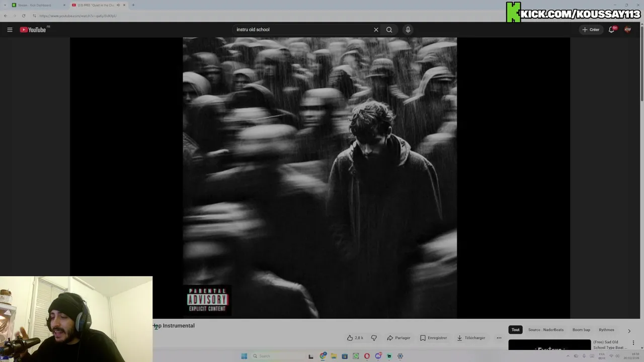This screenshot has width=644, height=362.
Task: Open the Windows Start menu
Action: pyautogui.click(x=244, y=356)
